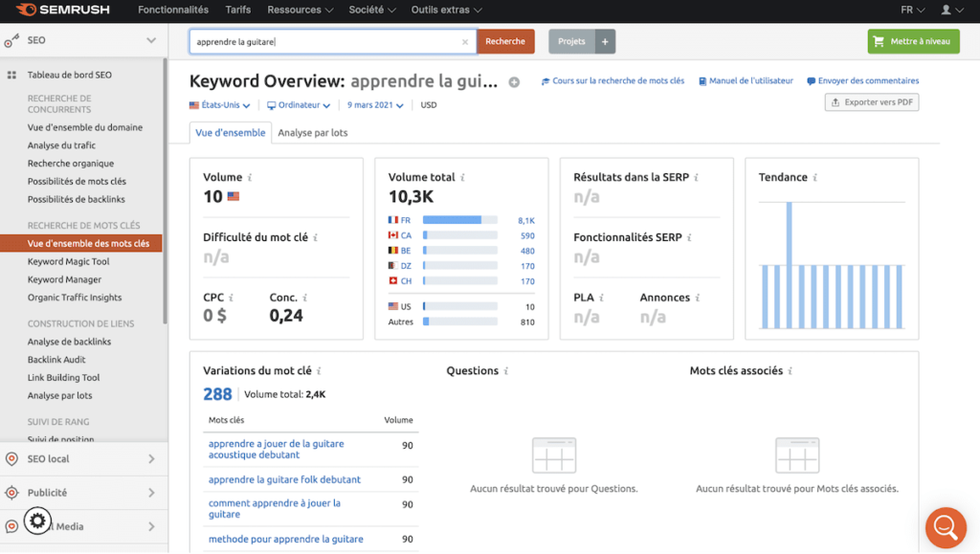Click Exporter vers PDF button

[871, 102]
